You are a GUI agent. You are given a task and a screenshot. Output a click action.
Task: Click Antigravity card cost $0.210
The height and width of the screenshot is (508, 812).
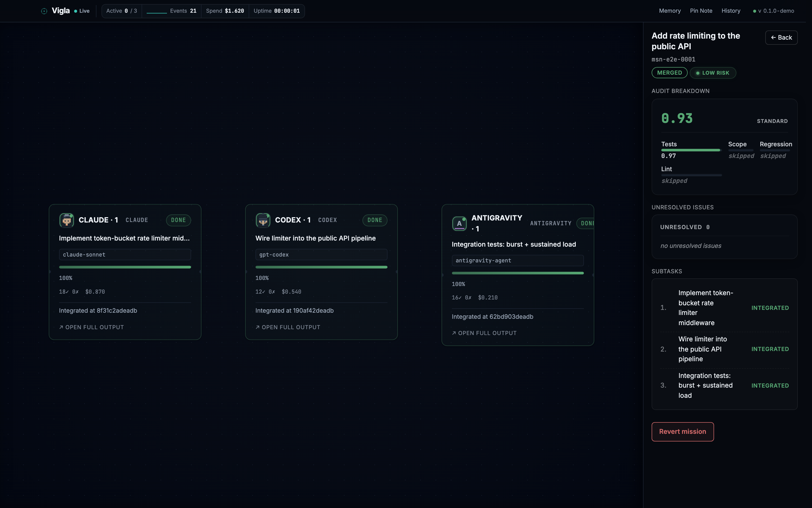click(488, 298)
